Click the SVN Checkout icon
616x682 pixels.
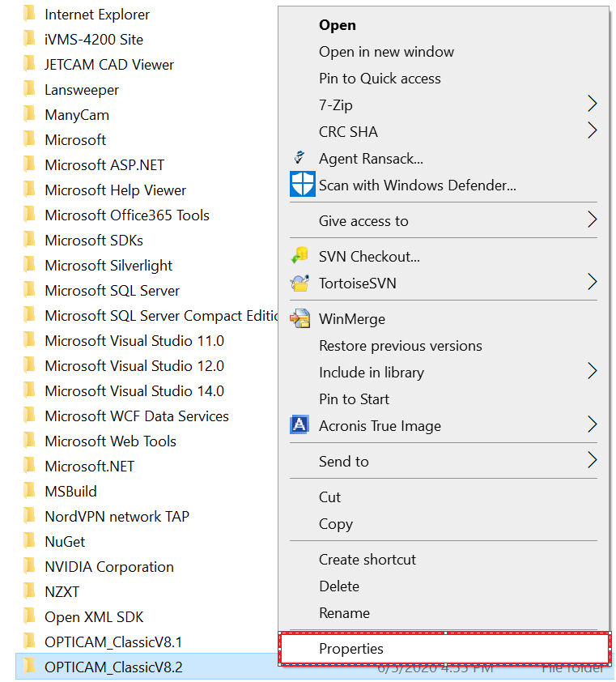[300, 256]
